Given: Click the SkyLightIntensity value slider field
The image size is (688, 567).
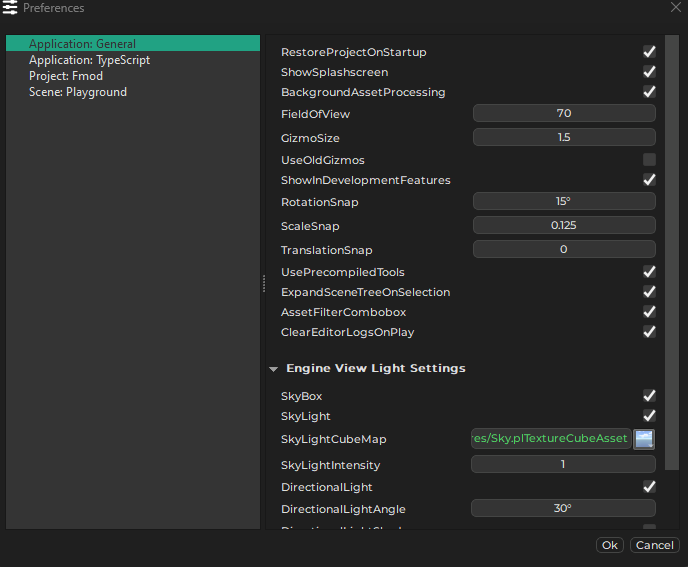Looking at the screenshot, I should tap(563, 465).
